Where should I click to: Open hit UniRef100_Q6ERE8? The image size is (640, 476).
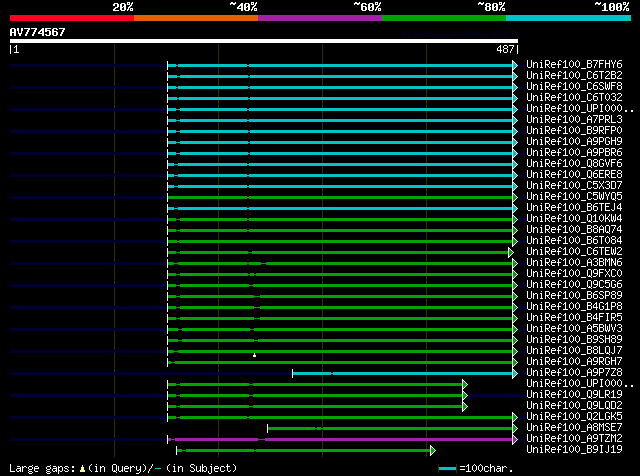click(574, 175)
